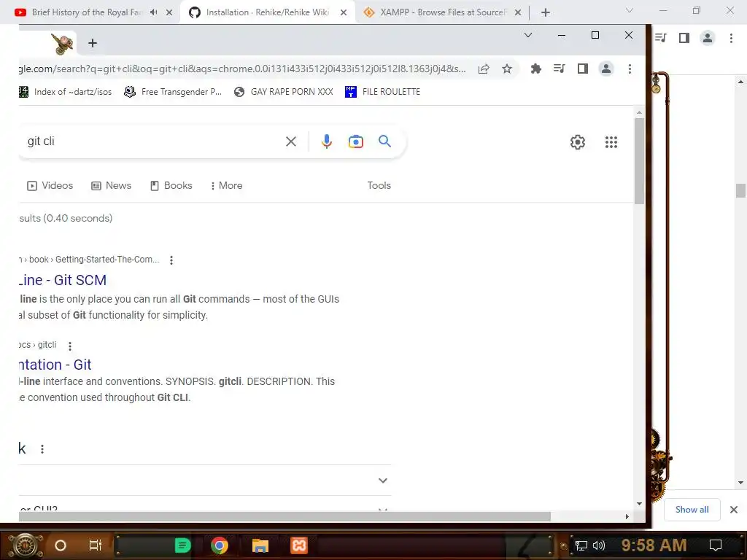Open 'Index of ~dartz/isos' bookmark

click(65, 91)
